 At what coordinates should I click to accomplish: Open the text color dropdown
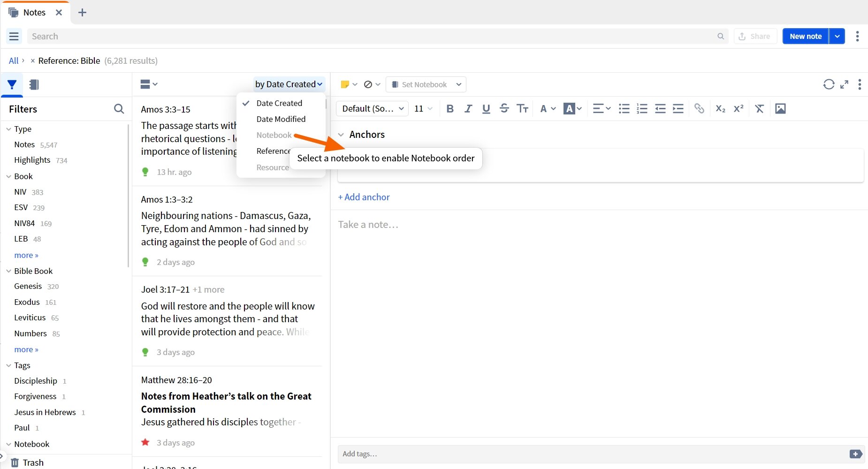547,109
